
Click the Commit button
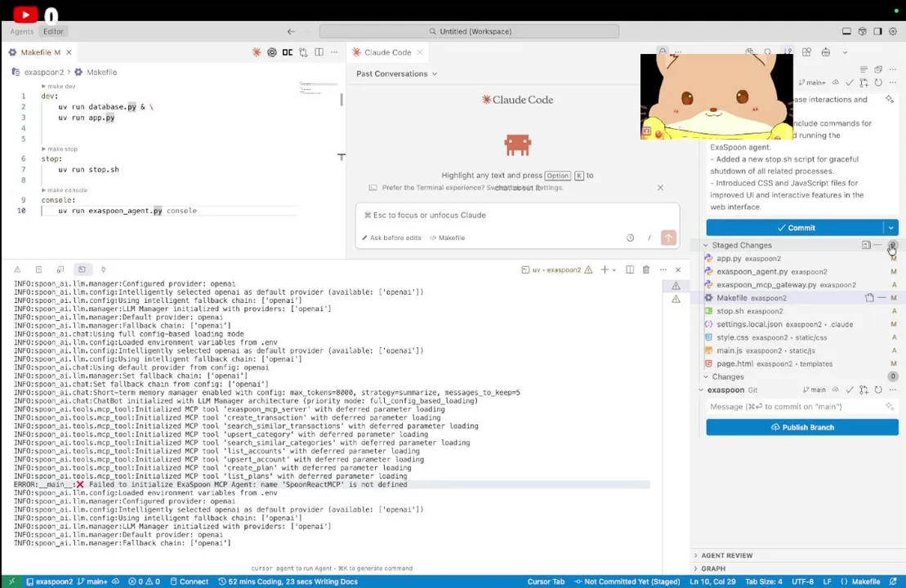pos(794,228)
